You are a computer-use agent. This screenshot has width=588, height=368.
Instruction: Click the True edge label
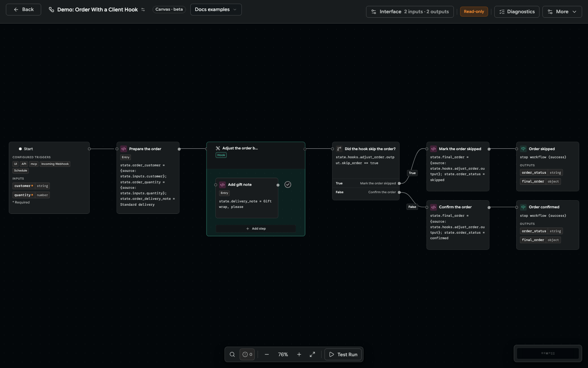tap(412, 173)
